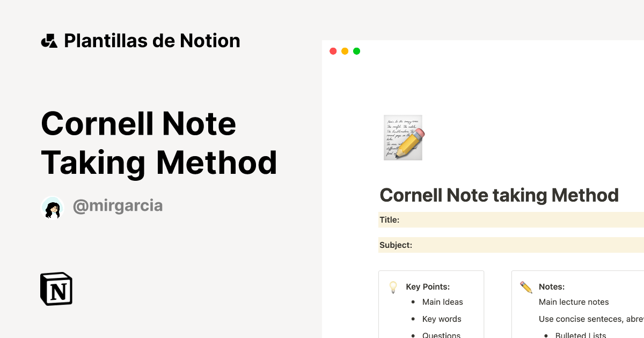Click the Title field highlighted row
644x338 pixels.
pos(510,219)
